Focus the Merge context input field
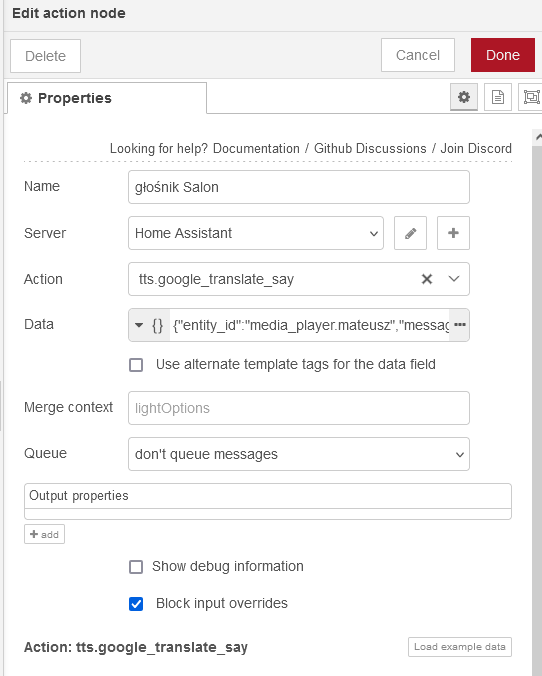This screenshot has height=676, width=542. (299, 408)
